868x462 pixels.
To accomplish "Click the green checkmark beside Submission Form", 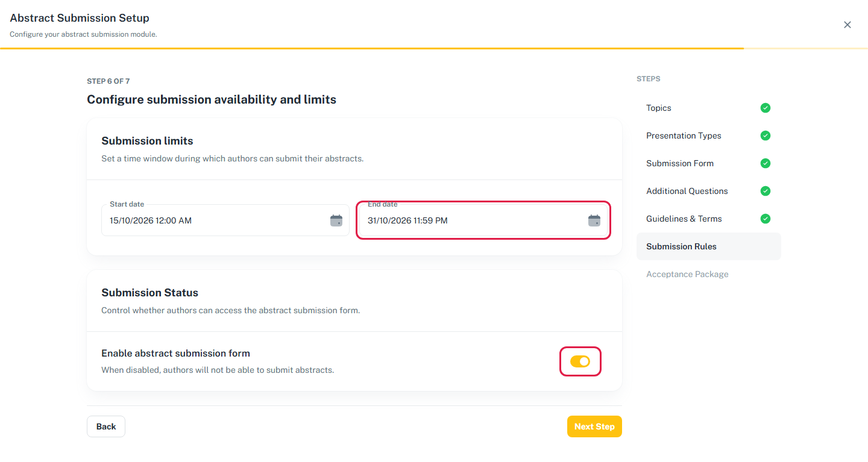I will (766, 163).
